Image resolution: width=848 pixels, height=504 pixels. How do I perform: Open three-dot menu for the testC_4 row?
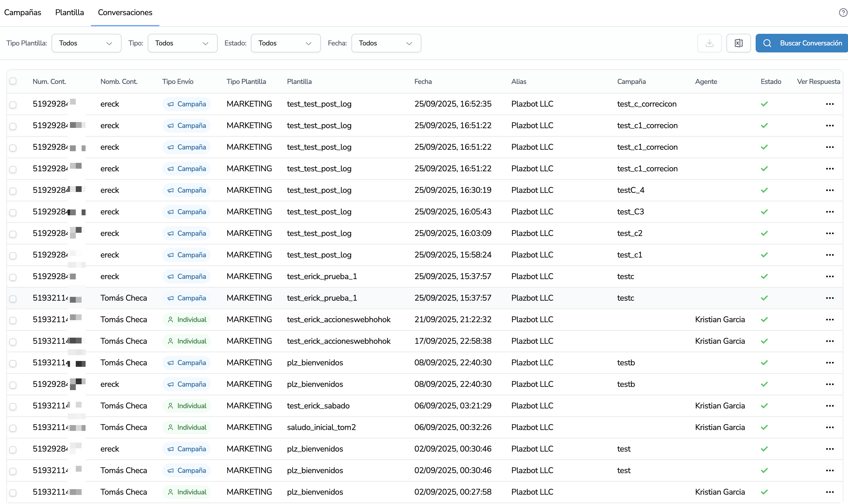point(830,190)
